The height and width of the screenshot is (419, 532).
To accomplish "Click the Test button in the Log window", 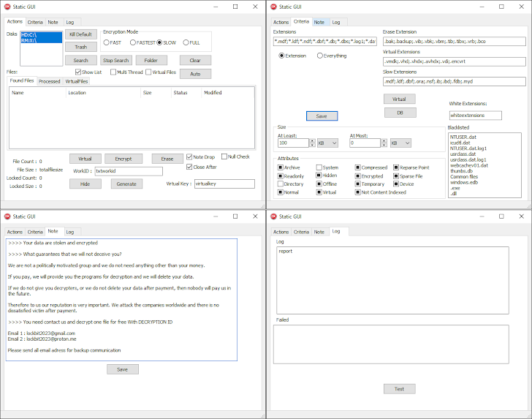I will [x=399, y=389].
